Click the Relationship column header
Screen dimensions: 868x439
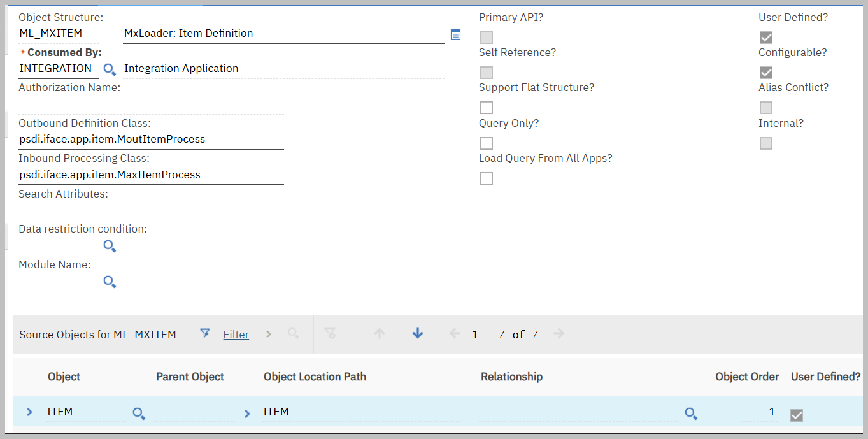point(511,377)
